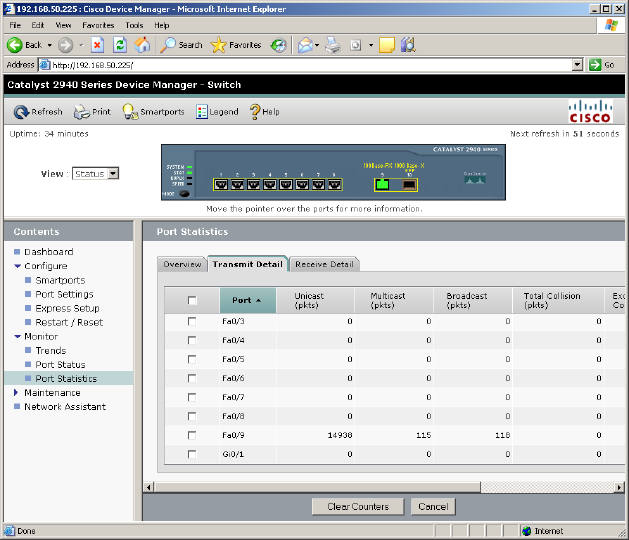Switch to the Overview tab
The height and width of the screenshot is (540, 629).
182,264
